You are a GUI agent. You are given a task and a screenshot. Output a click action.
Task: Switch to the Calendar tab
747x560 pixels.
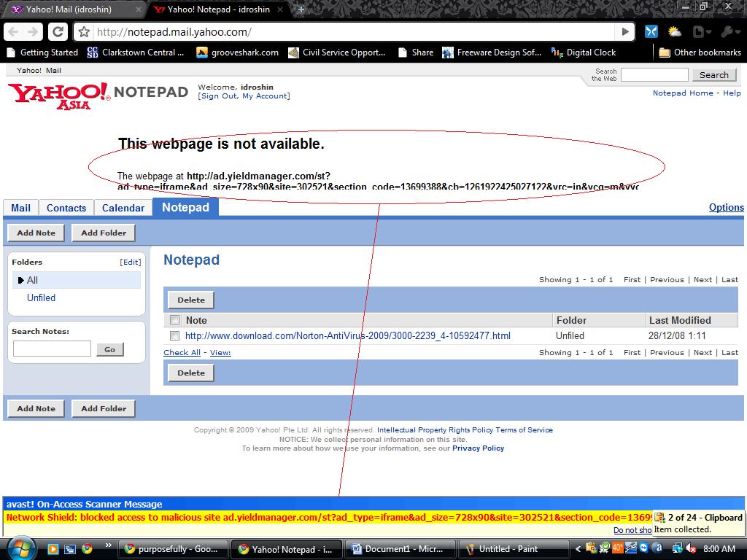123,208
